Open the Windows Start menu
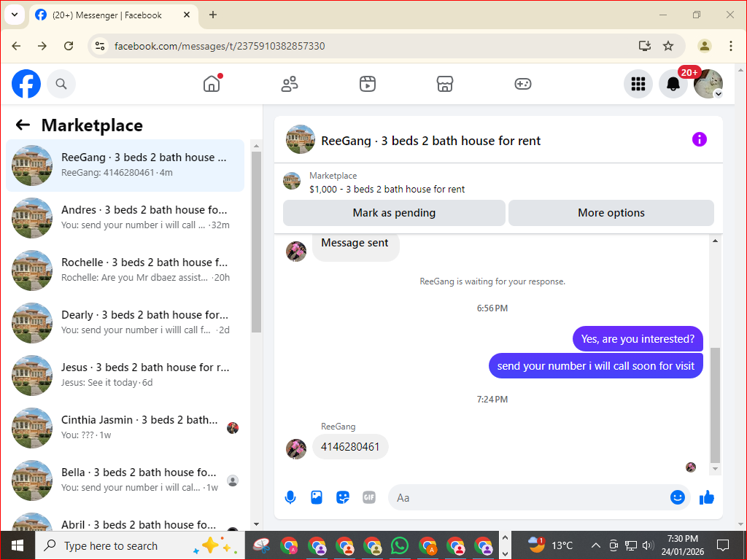The height and width of the screenshot is (560, 747). (x=18, y=545)
